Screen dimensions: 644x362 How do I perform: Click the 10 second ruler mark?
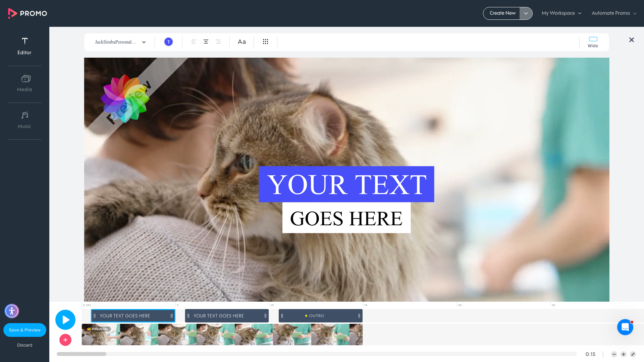[272, 305]
